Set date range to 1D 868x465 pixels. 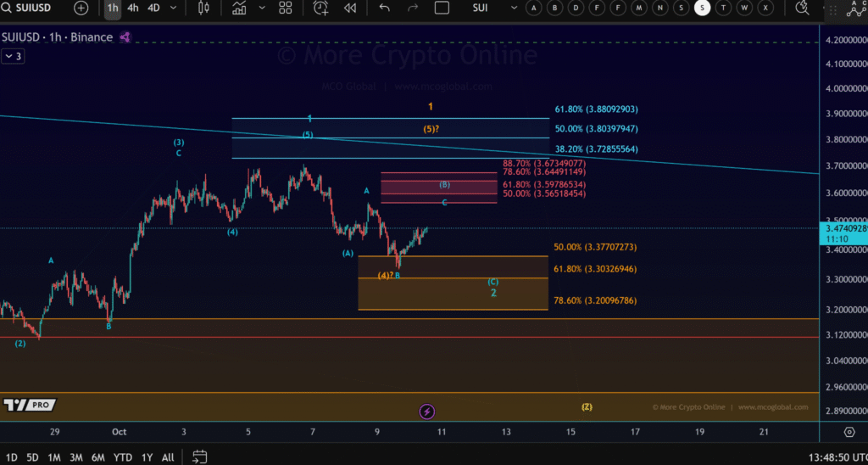(x=11, y=457)
